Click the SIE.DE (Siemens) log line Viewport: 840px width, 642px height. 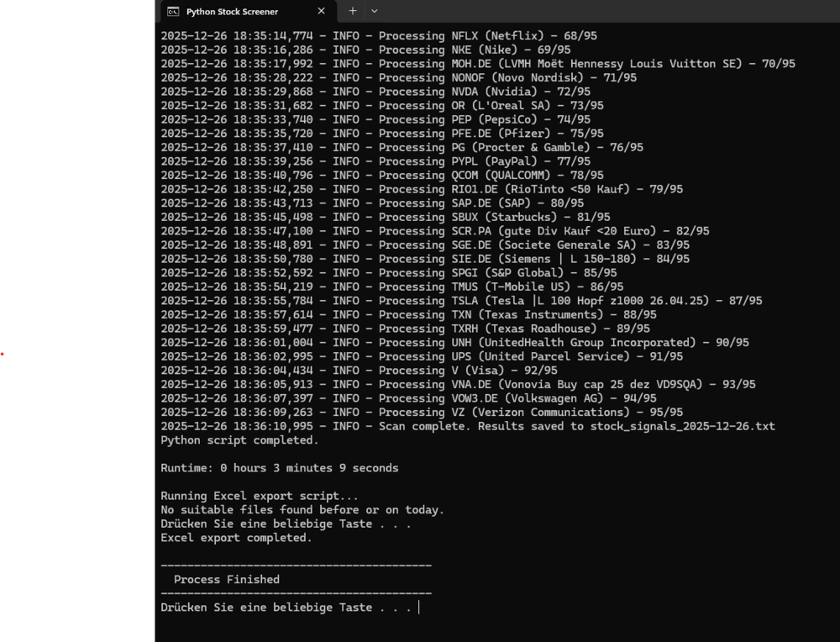[x=425, y=259]
